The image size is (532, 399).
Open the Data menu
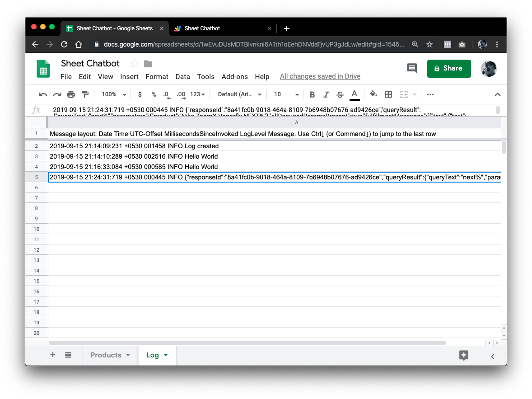[182, 77]
